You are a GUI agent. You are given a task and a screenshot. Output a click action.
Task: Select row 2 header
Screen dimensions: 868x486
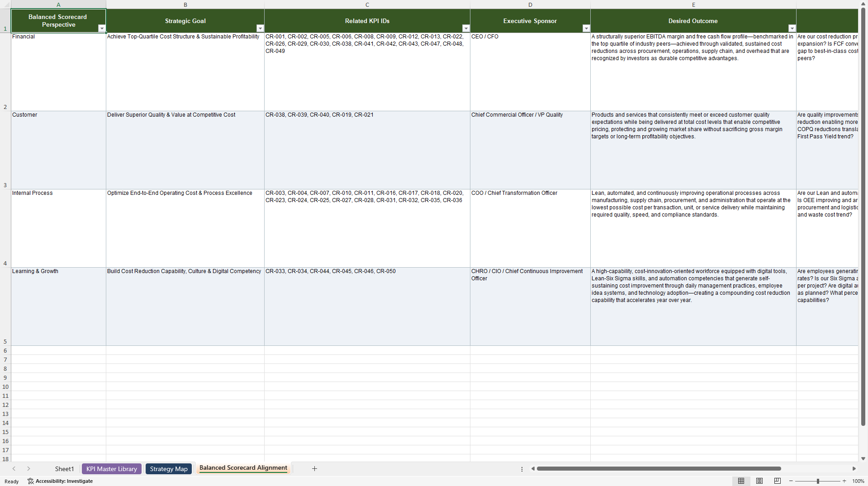pyautogui.click(x=5, y=72)
